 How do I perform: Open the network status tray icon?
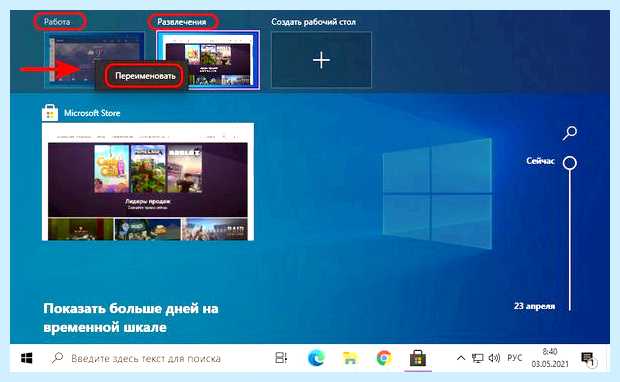click(x=478, y=358)
